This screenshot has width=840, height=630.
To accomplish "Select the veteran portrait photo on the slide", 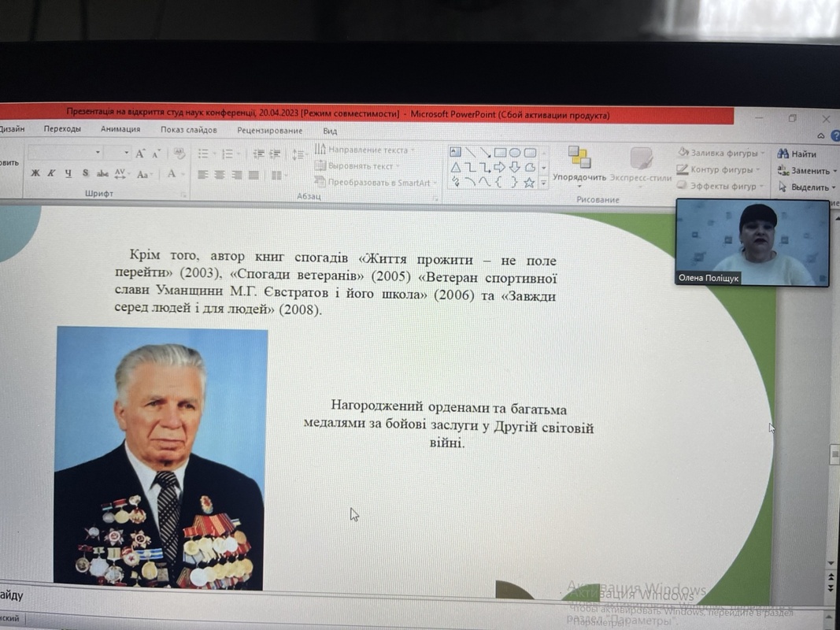I will click(x=160, y=457).
